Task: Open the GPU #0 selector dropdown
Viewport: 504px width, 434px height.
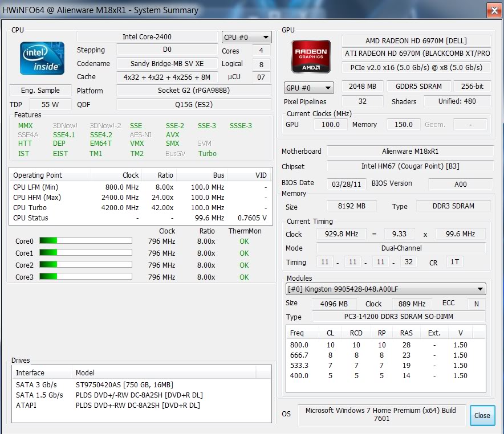Action: point(309,88)
